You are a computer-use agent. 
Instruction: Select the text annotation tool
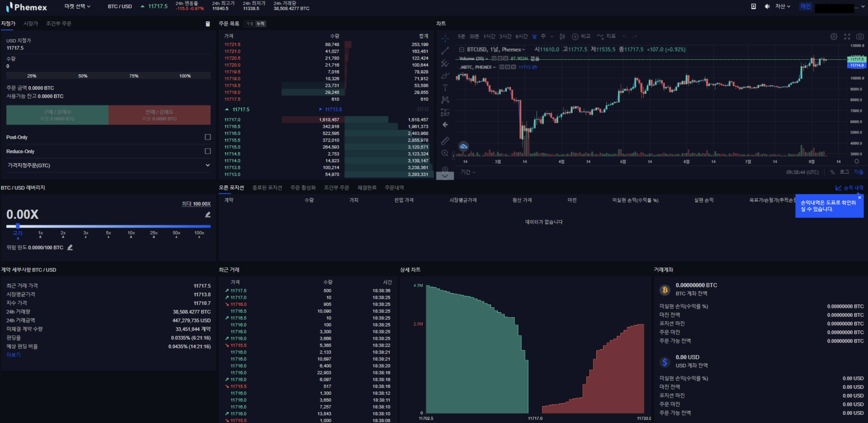pos(445,88)
